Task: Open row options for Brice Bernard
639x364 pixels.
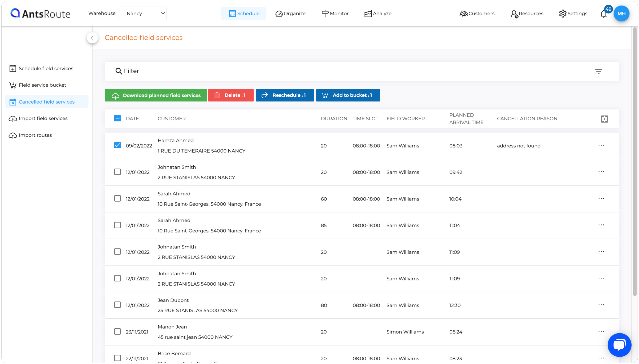Action: coord(601,358)
